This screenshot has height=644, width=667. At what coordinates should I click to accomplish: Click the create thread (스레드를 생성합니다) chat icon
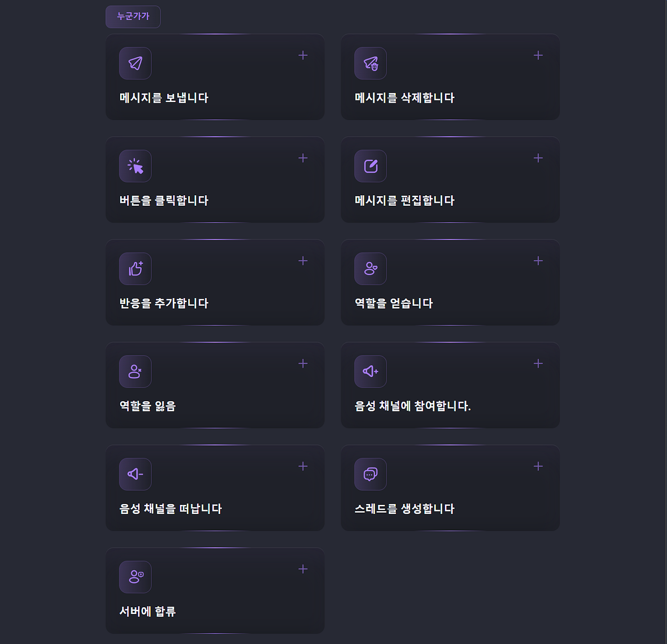point(370,474)
